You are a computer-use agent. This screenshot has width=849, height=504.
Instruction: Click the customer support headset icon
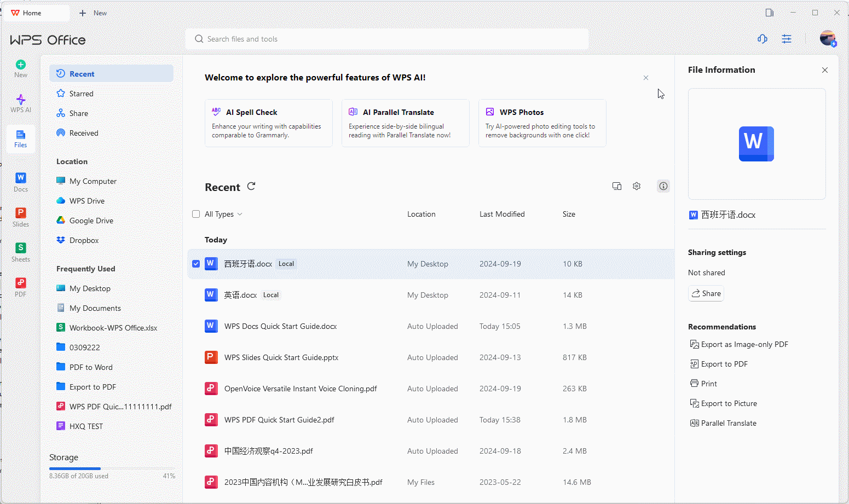pos(762,39)
